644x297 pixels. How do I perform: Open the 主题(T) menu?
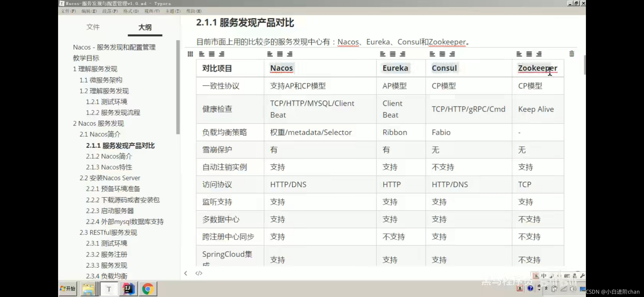point(173,11)
